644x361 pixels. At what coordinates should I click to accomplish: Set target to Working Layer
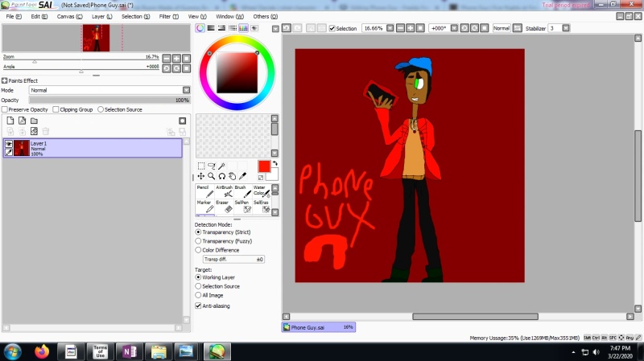tap(198, 277)
